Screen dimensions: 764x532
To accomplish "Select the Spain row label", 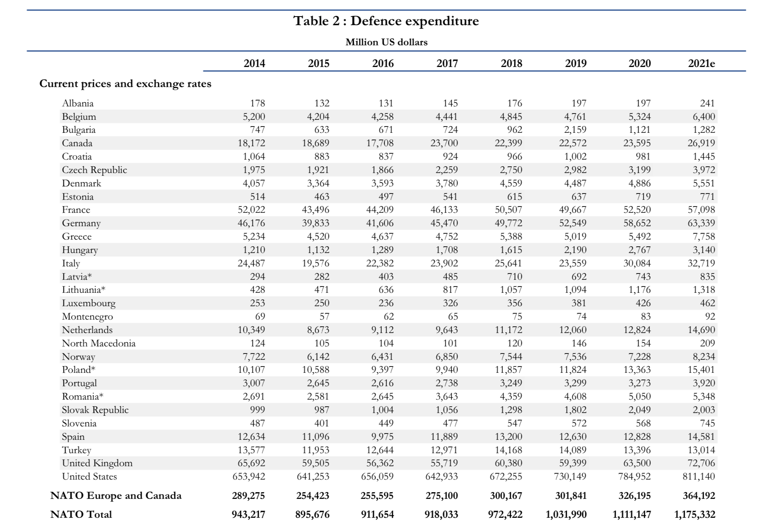I will click(x=73, y=437).
